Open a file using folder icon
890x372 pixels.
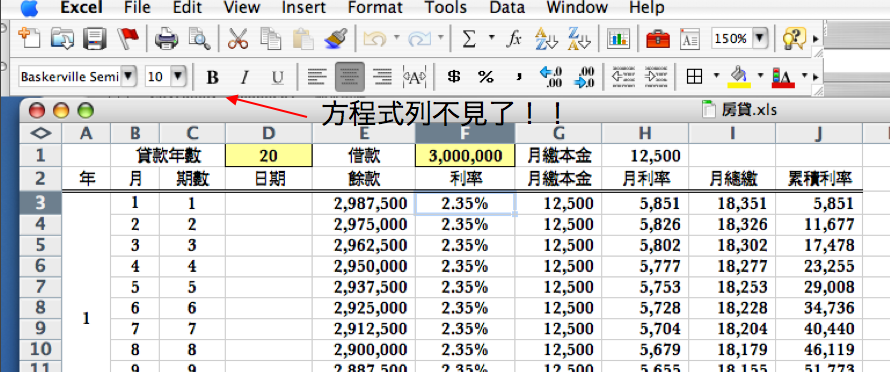(62, 38)
